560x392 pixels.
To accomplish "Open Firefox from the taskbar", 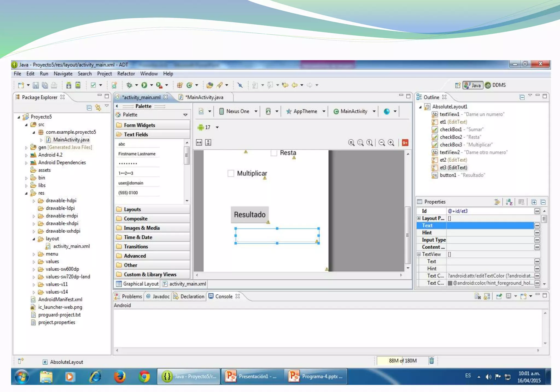I will coord(119,376).
